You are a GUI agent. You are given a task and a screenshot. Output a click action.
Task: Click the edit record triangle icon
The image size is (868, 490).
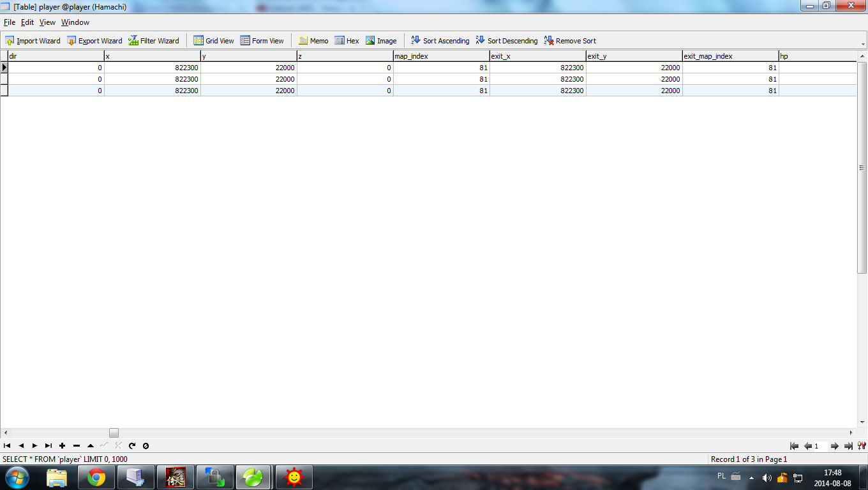click(90, 446)
